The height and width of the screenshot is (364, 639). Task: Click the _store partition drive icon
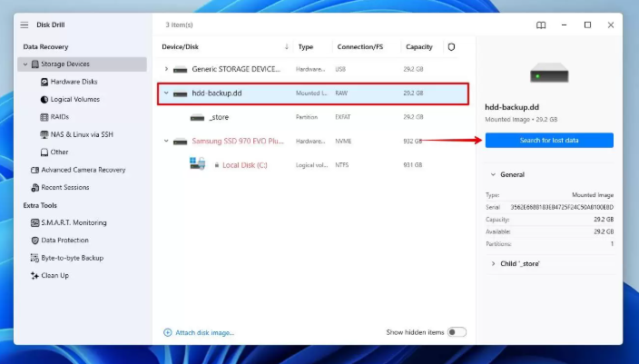[x=197, y=118]
